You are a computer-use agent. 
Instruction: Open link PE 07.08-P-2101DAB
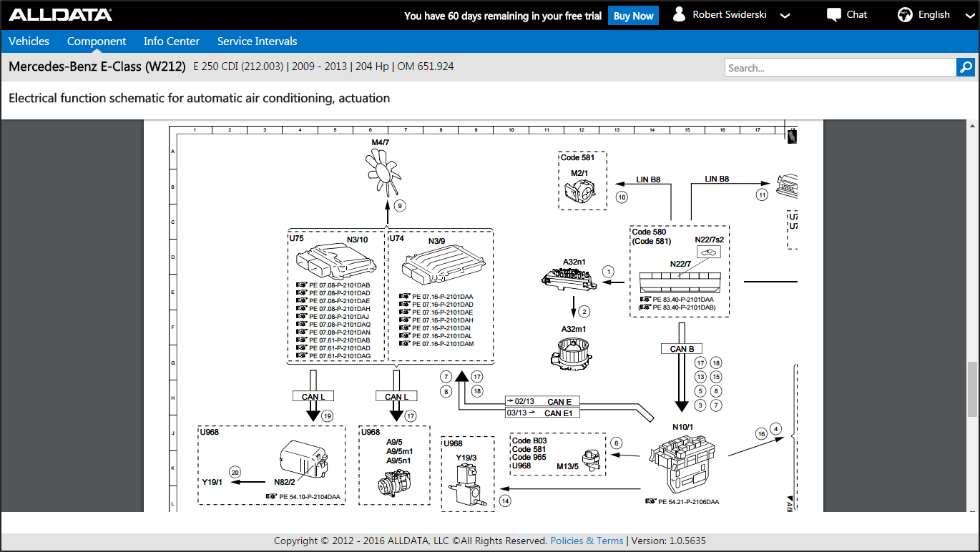339,285
